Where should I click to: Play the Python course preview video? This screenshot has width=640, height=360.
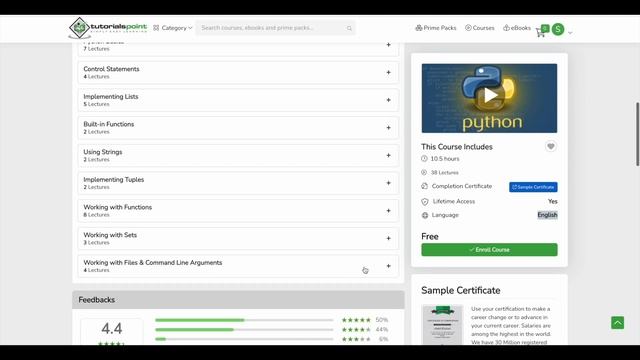point(490,96)
